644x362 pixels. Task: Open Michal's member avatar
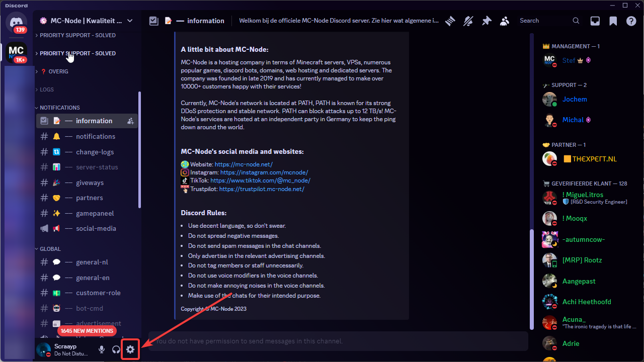click(x=549, y=120)
